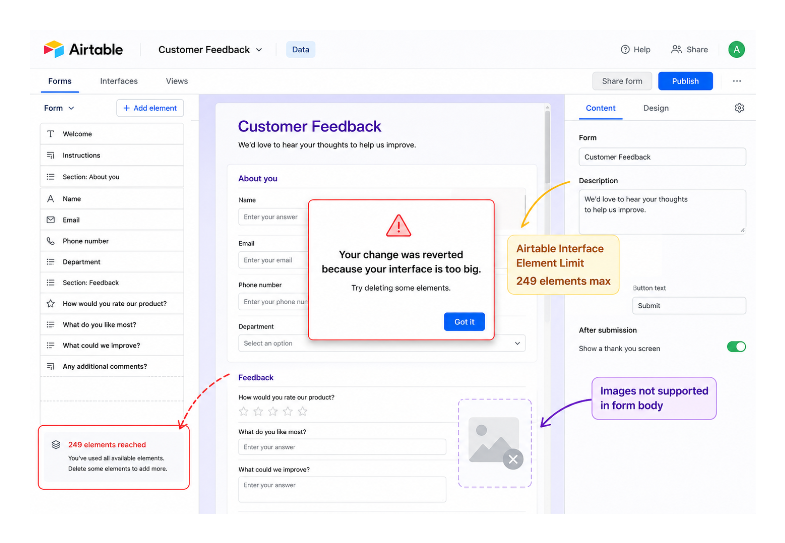Click the Name answer input field
This screenshot has width=785, height=543.
(x=273, y=217)
